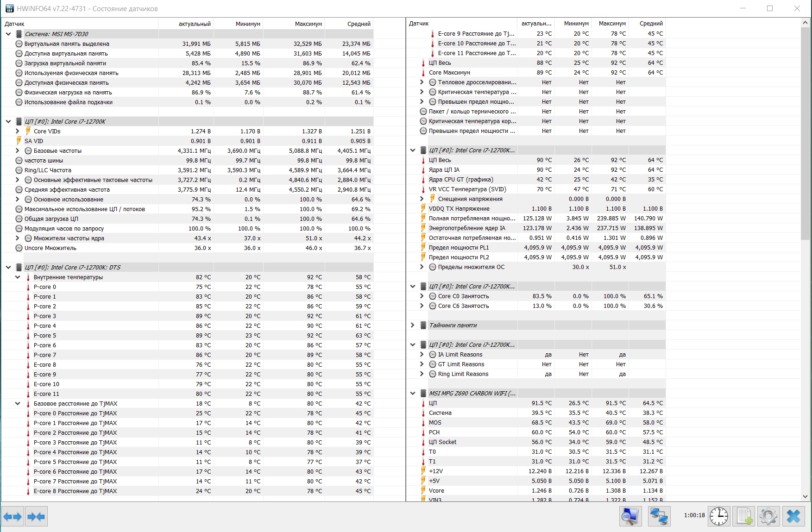Click the lightning icon beside SA VID
This screenshot has height=532, width=812.
tap(19, 141)
